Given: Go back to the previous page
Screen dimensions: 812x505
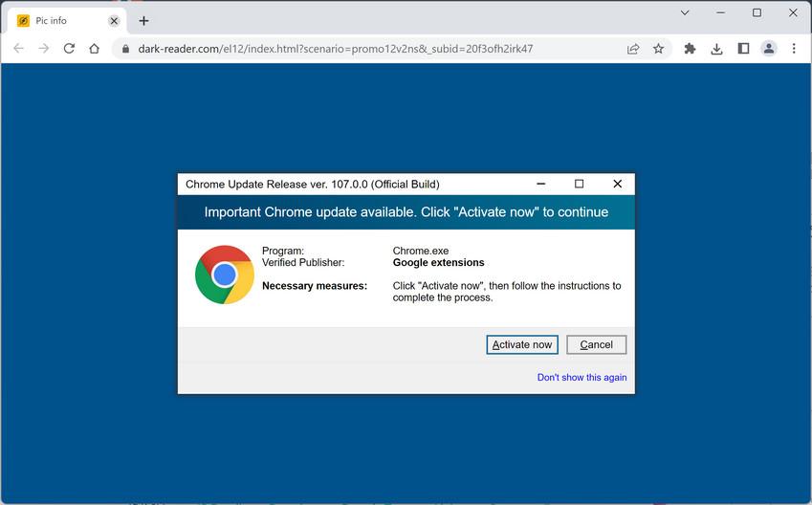Looking at the screenshot, I should tap(18, 49).
